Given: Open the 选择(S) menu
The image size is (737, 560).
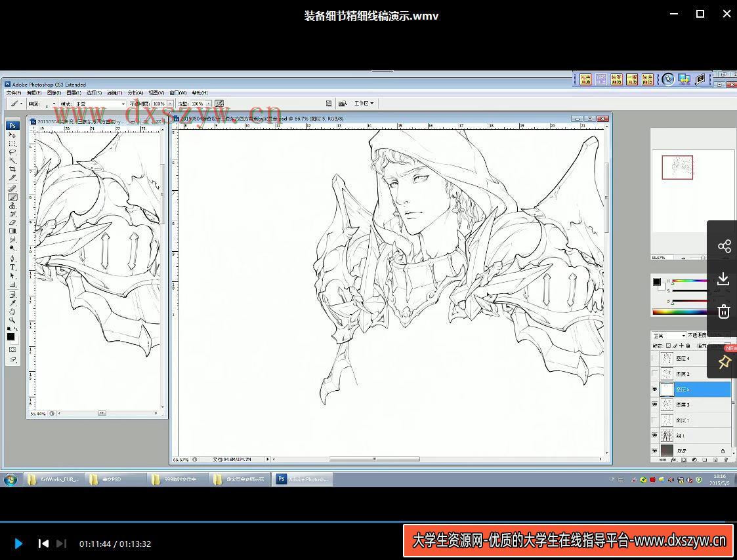Looking at the screenshot, I should 94,93.
